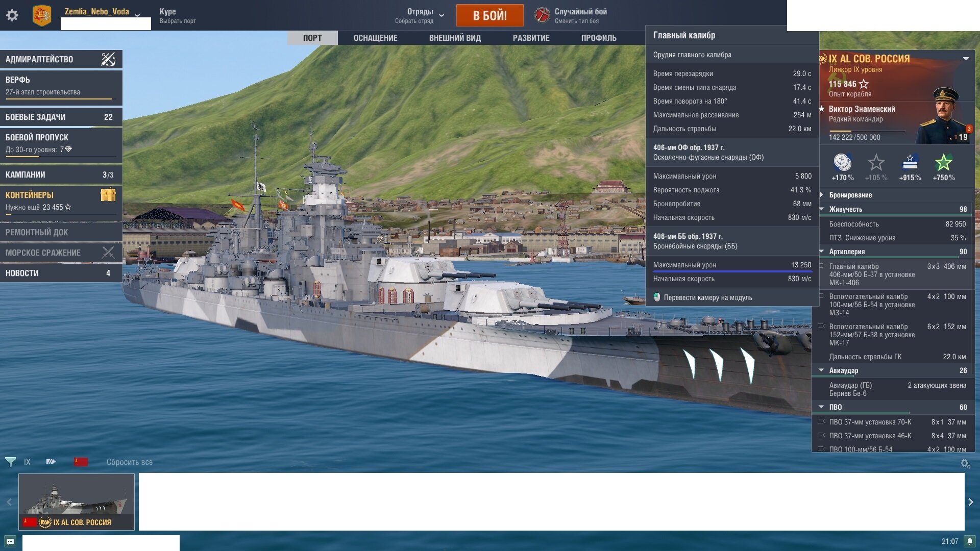
Task: Switch to the РАЗВИТИЕ tab
Action: pos(531,38)
